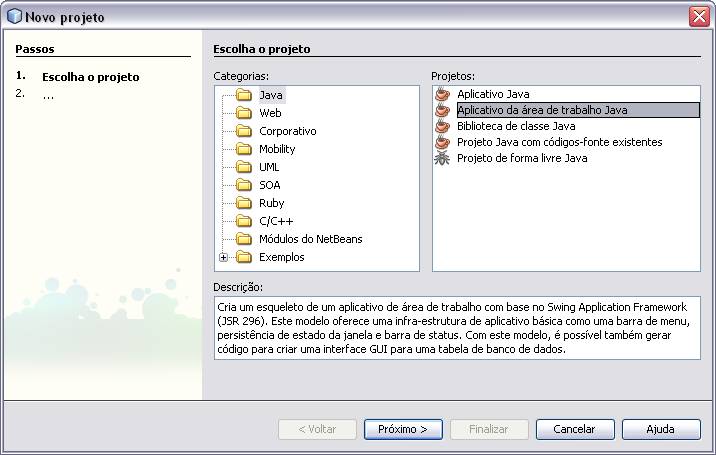Click the Web category folder icon
The height and width of the screenshot is (455, 716).
(x=244, y=113)
